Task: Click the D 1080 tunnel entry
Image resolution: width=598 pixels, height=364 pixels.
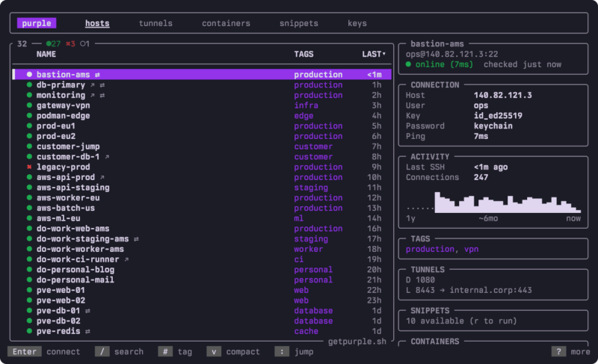Action: [x=420, y=280]
